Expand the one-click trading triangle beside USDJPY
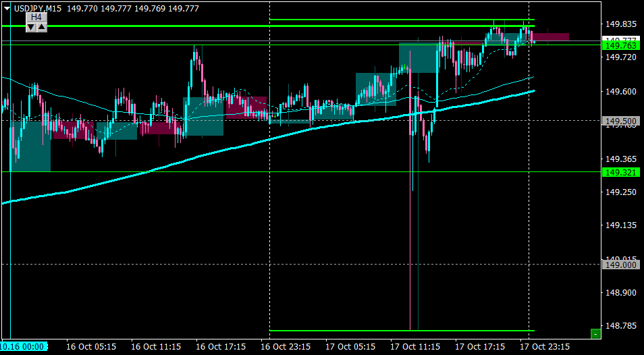 [7, 8]
